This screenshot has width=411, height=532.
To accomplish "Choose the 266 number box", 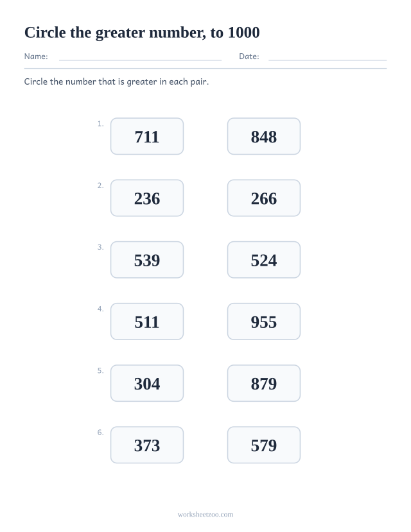I will coord(264,198).
